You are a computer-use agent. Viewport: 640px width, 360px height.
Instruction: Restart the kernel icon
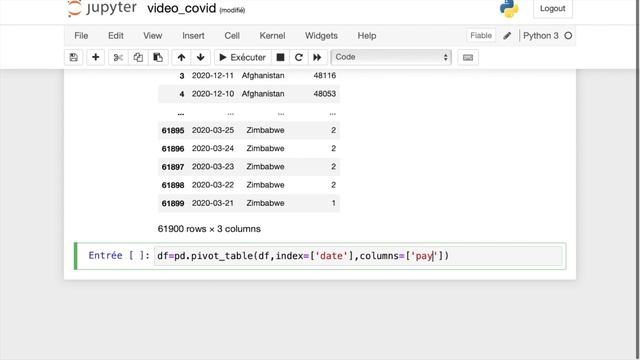pyautogui.click(x=299, y=57)
